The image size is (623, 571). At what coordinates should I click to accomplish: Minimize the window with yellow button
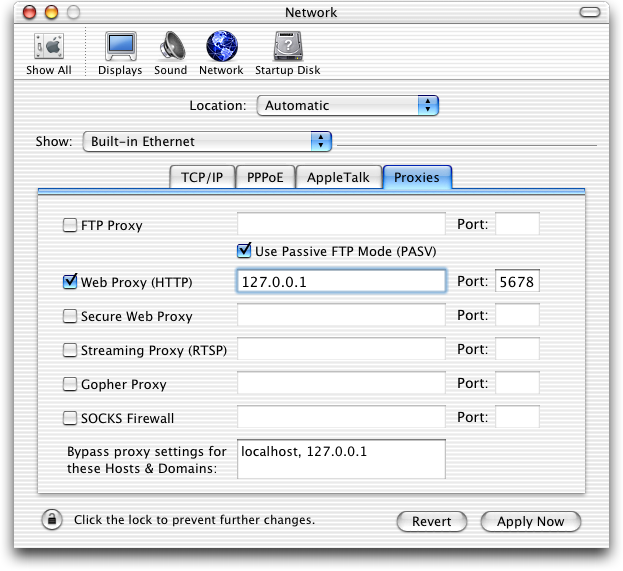[51, 12]
